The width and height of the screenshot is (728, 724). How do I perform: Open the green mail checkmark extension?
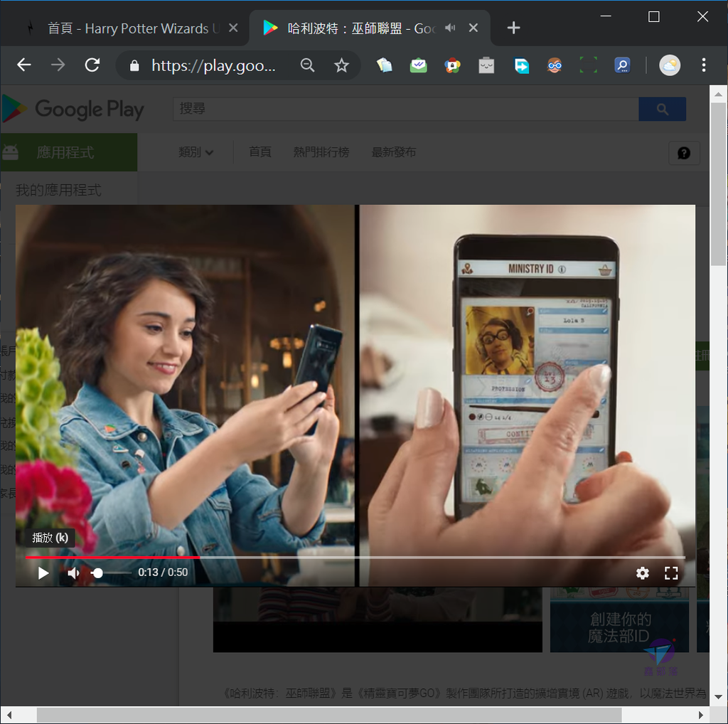point(418,65)
